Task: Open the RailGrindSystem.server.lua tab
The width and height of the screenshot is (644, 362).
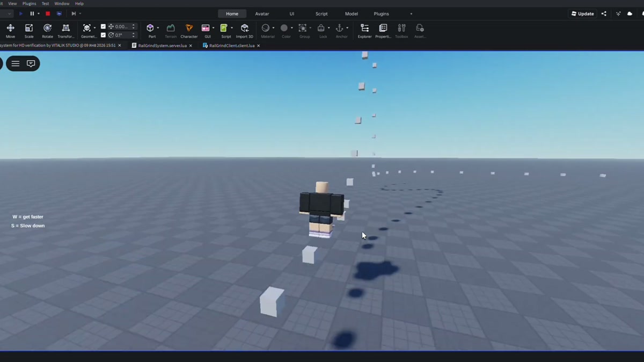Action: tap(162, 46)
